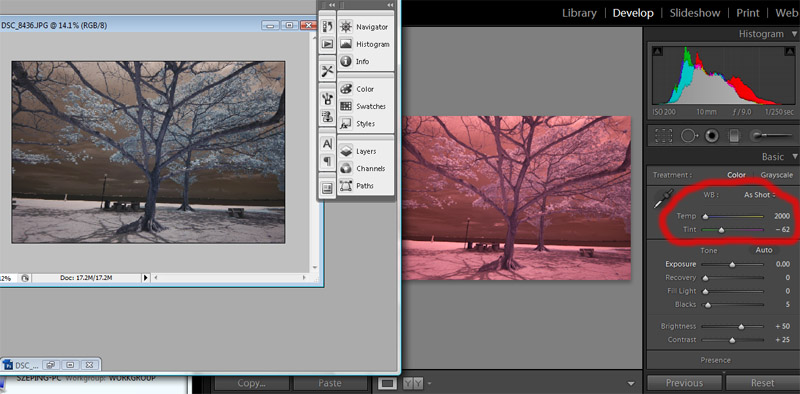The image size is (800, 394).
Task: Open the Tool Presets panel icon
Action: click(x=327, y=71)
